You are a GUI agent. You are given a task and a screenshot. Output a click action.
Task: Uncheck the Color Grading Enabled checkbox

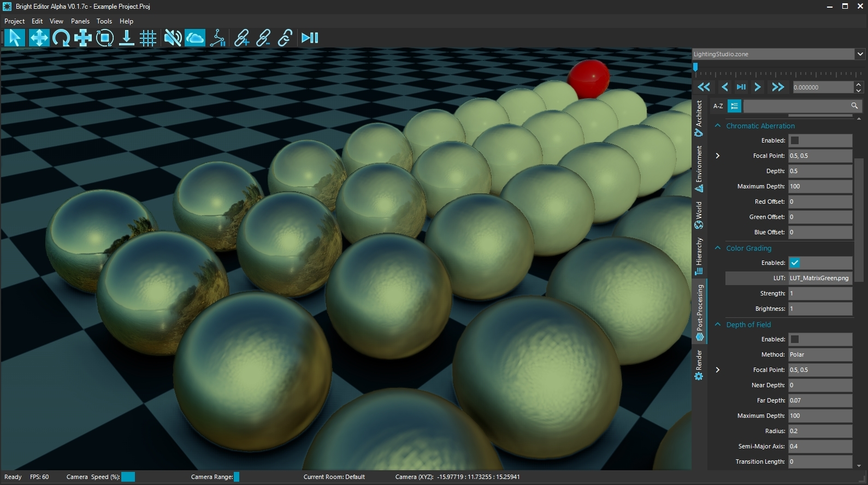pyautogui.click(x=795, y=263)
